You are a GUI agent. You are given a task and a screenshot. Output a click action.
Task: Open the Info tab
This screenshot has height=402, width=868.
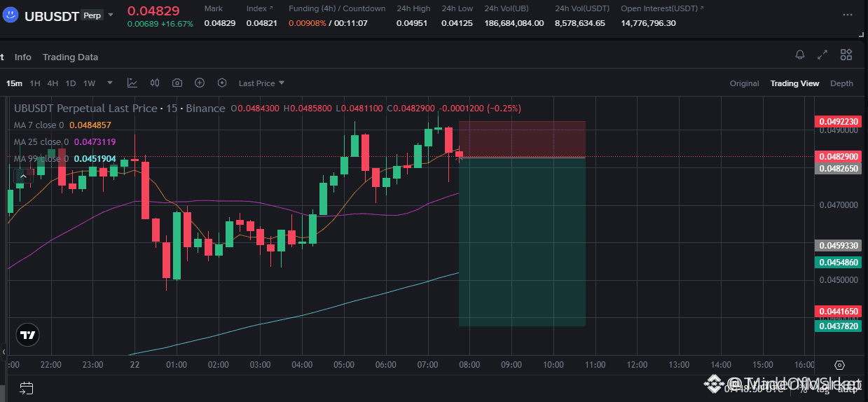tap(23, 57)
